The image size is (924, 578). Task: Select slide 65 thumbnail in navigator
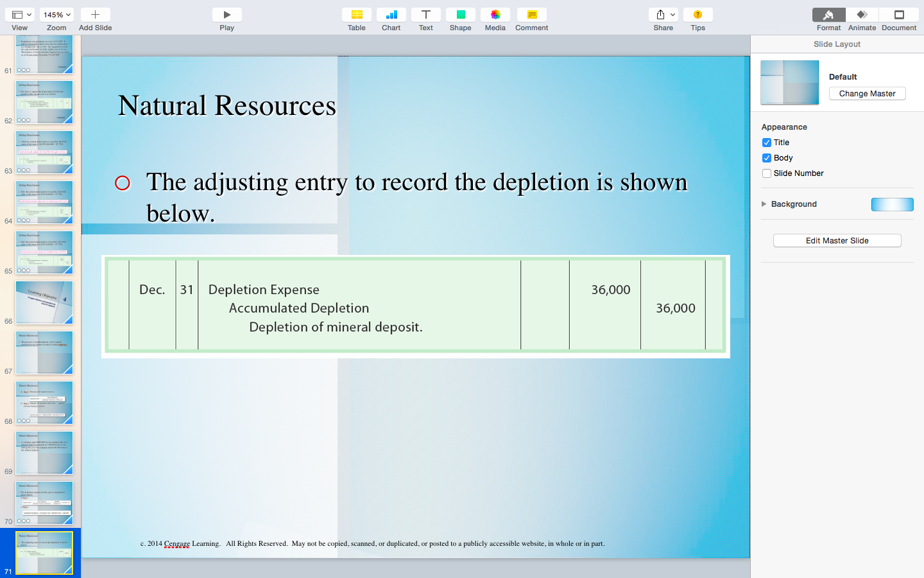coord(44,252)
